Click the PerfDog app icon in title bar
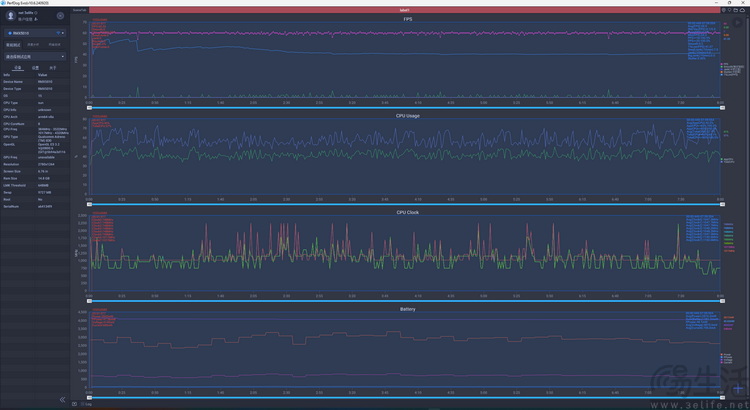Viewport: 750px width, 410px height. pyautogui.click(x=3, y=3)
